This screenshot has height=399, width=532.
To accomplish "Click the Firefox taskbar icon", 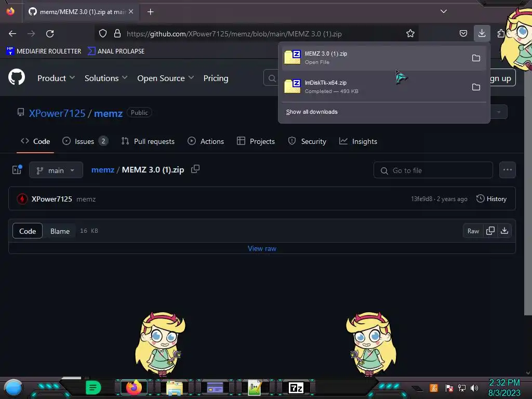I will coord(134,388).
